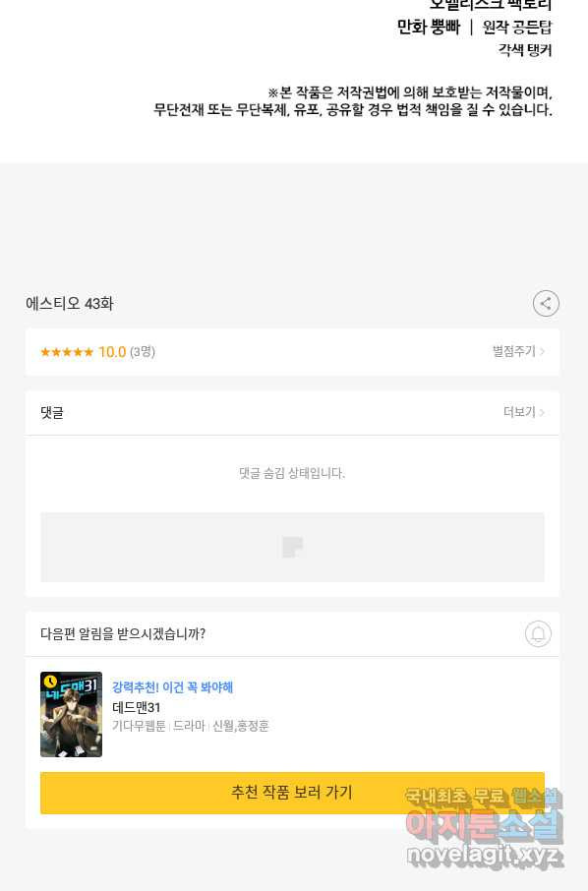The image size is (588, 891).
Task: Toggle the next-episode notification bell
Action: (538, 633)
